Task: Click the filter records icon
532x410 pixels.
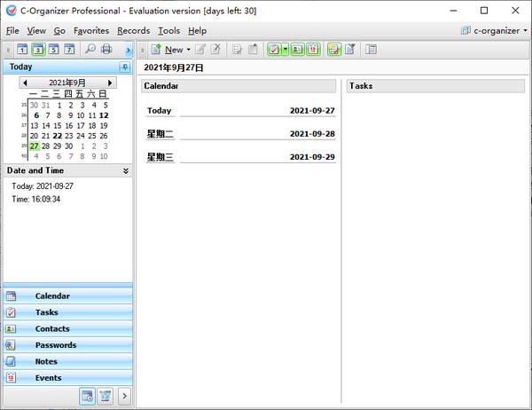Action: tap(350, 50)
